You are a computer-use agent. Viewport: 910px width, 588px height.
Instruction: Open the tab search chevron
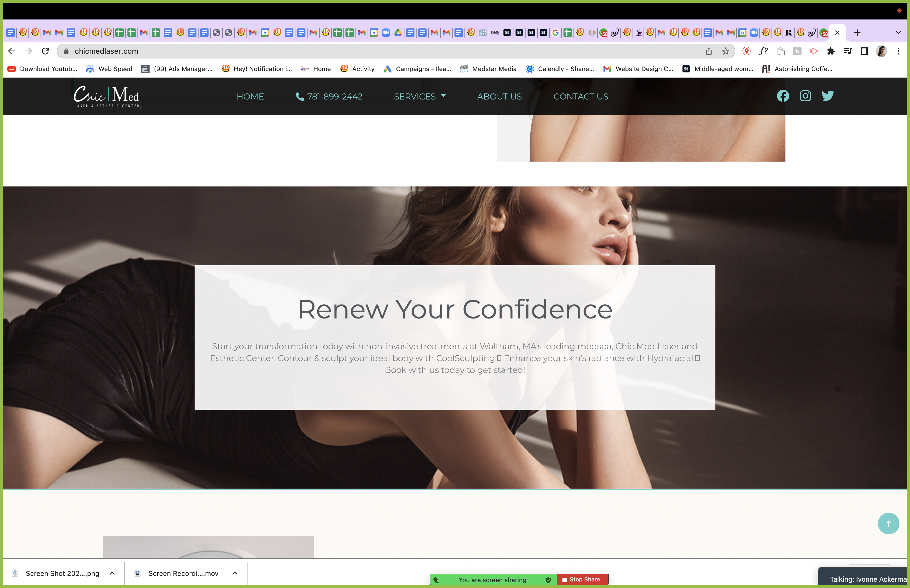pyautogui.click(x=898, y=33)
